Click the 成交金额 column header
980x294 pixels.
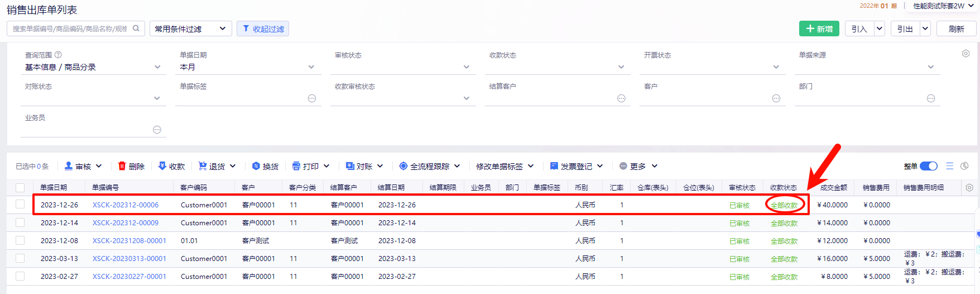(x=833, y=187)
